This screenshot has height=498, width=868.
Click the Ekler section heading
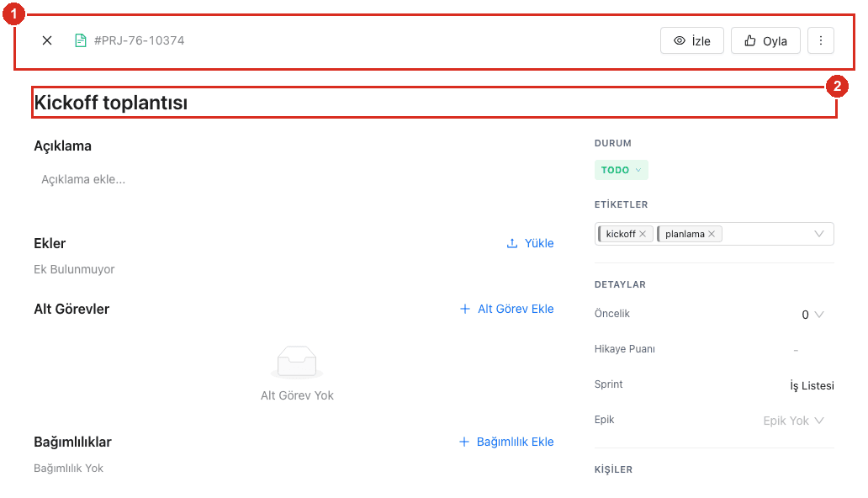click(50, 243)
